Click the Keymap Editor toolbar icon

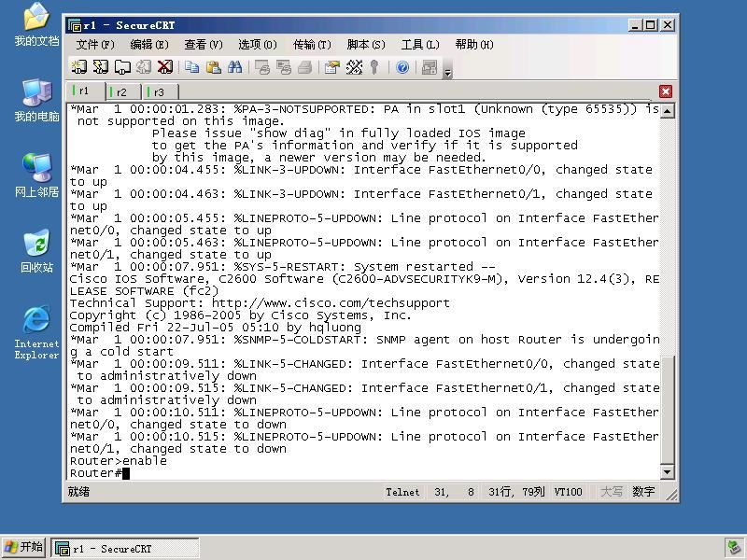click(354, 67)
